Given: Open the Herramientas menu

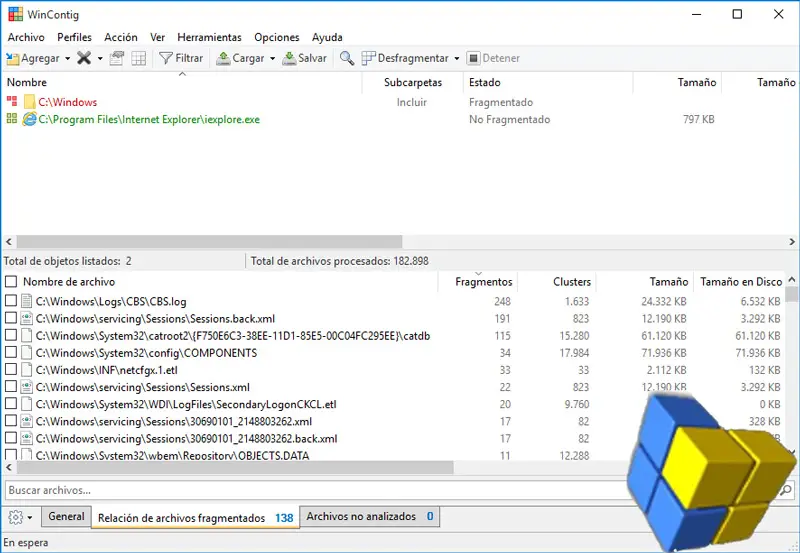Looking at the screenshot, I should tap(209, 37).
